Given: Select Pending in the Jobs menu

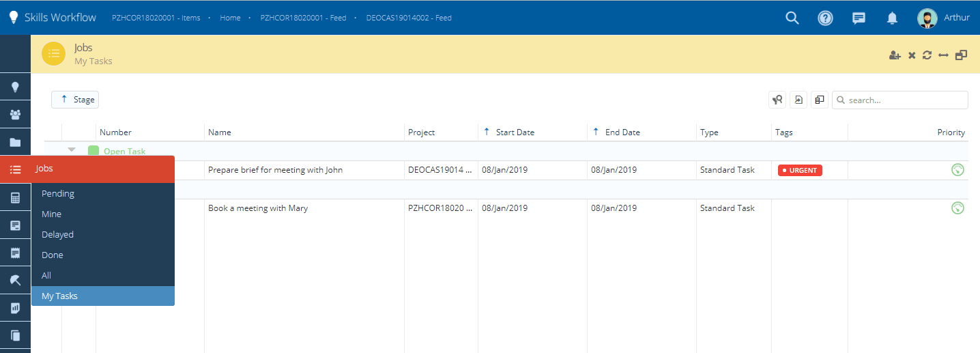Looking at the screenshot, I should (x=58, y=194).
